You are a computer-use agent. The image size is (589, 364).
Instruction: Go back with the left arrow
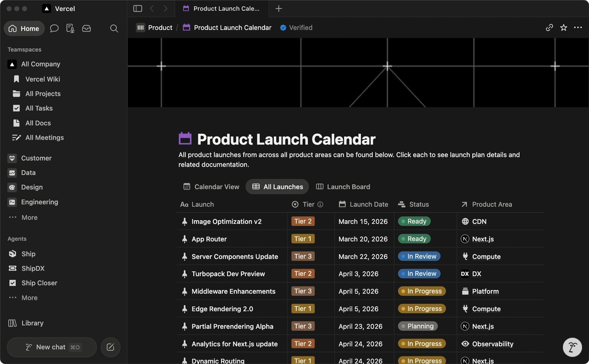[152, 9]
